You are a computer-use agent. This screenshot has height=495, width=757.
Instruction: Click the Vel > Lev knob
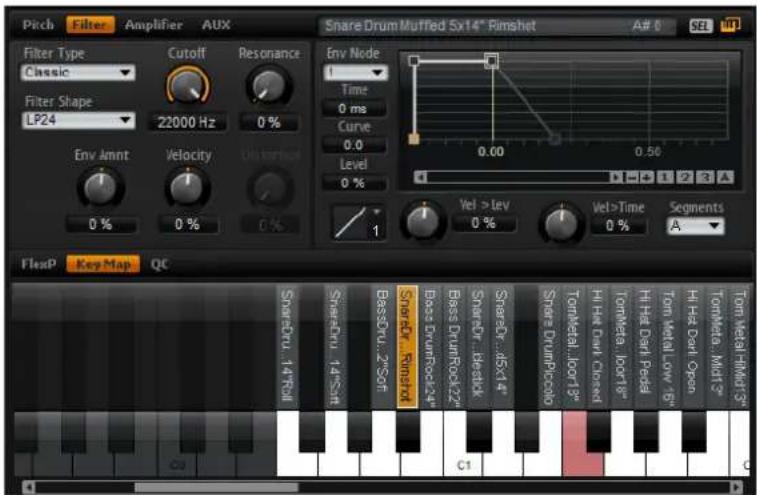coord(423,221)
